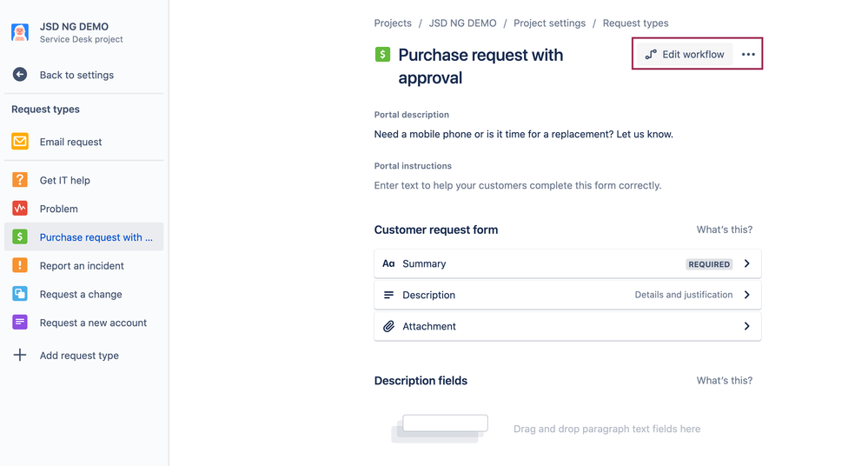Click the Back to settings arrow icon
Image resolution: width=868 pixels, height=466 pixels.
click(x=20, y=74)
